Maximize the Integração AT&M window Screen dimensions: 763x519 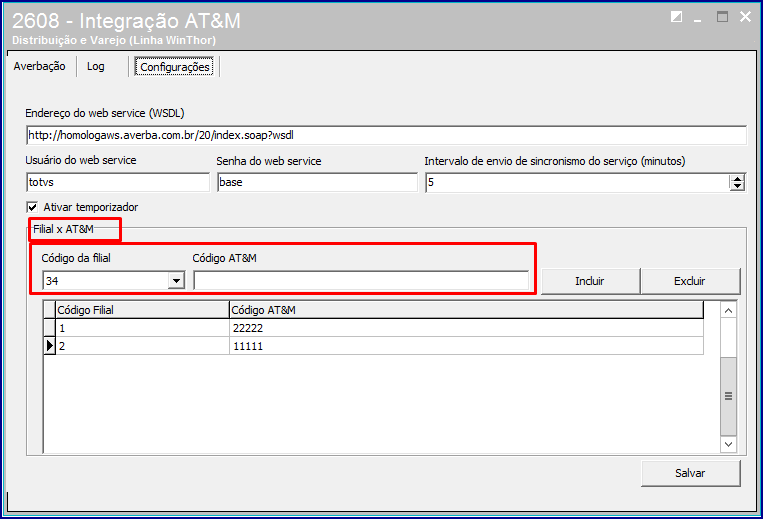click(x=723, y=17)
